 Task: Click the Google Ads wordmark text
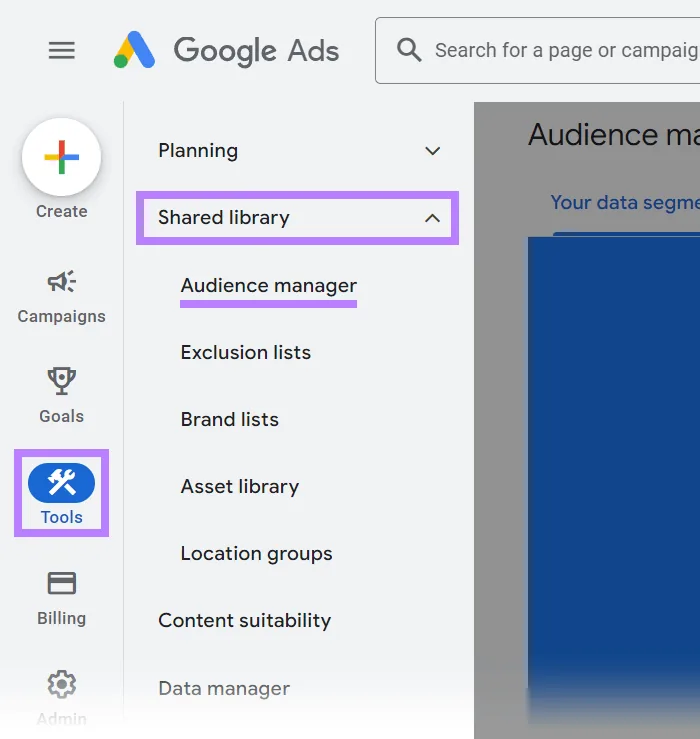click(x=256, y=51)
